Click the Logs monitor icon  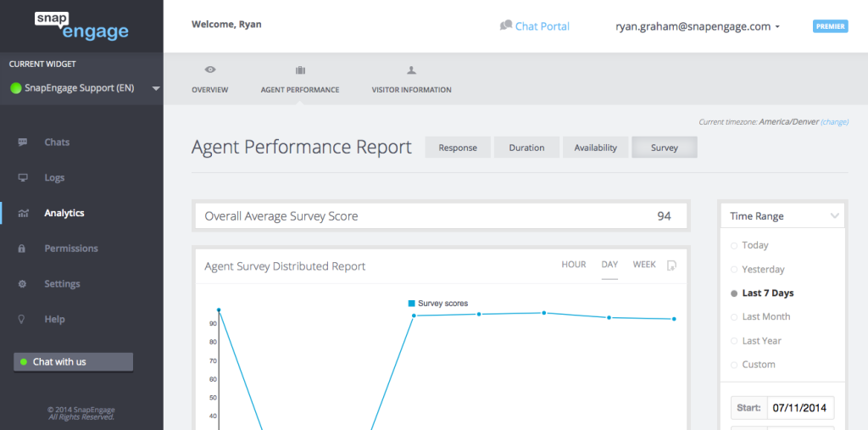click(x=23, y=178)
